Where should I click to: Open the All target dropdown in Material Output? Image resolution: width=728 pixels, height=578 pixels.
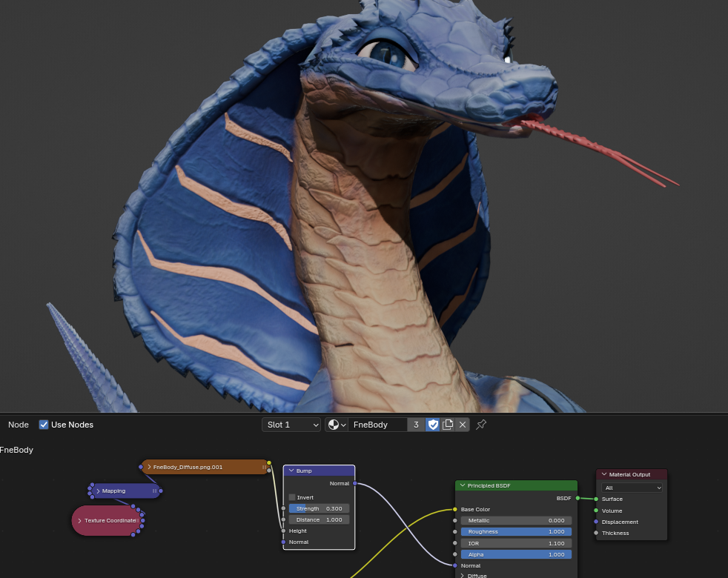(632, 488)
